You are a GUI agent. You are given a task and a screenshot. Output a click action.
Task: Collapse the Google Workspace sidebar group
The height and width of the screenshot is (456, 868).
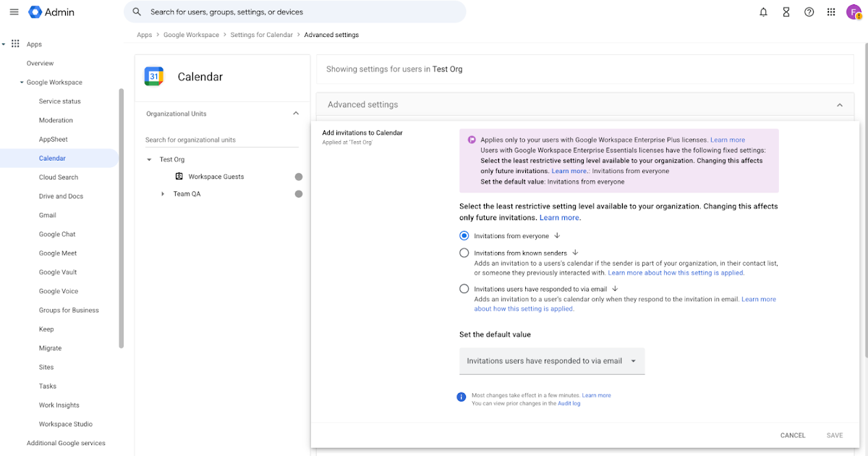click(x=22, y=83)
